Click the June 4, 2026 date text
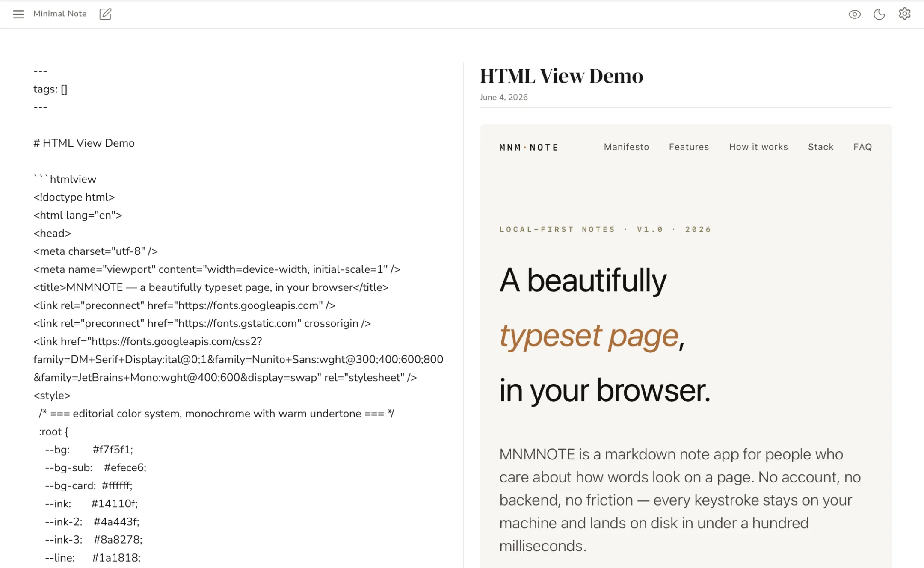The image size is (924, 568). pos(503,97)
